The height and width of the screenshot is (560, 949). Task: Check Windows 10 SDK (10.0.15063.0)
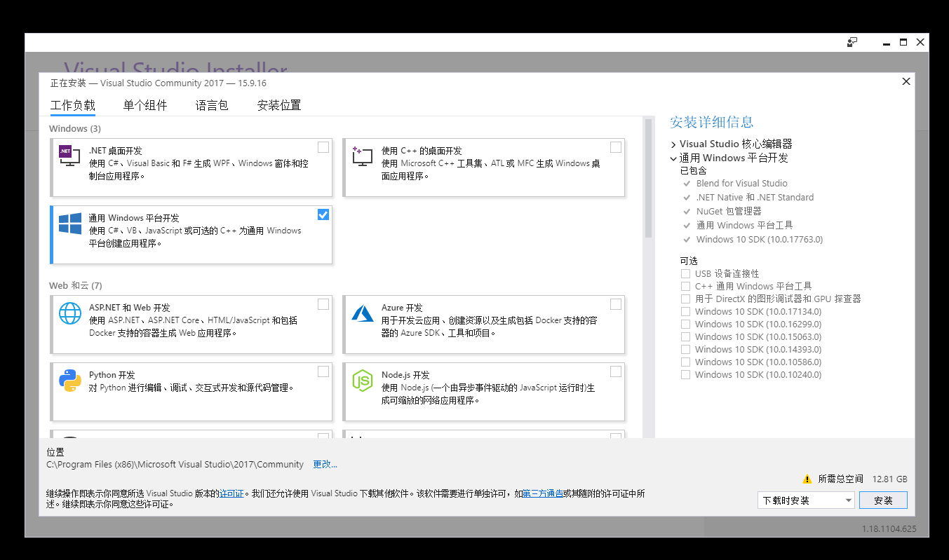click(685, 337)
